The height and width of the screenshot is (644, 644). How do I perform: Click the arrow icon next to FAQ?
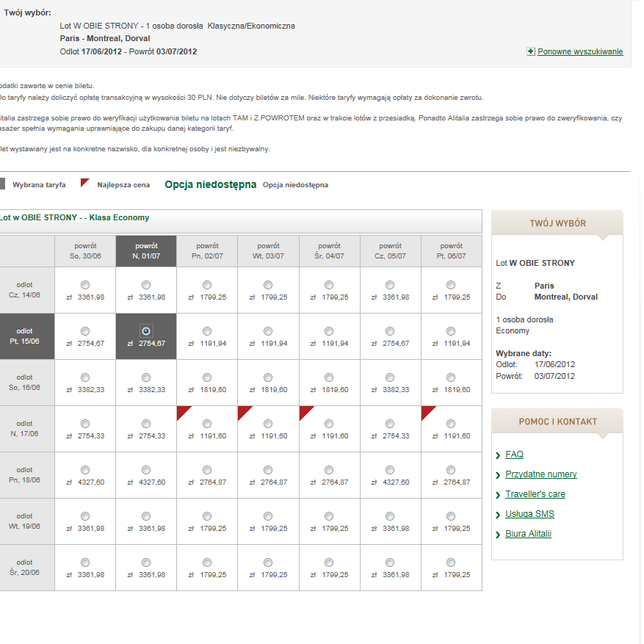pyautogui.click(x=498, y=455)
